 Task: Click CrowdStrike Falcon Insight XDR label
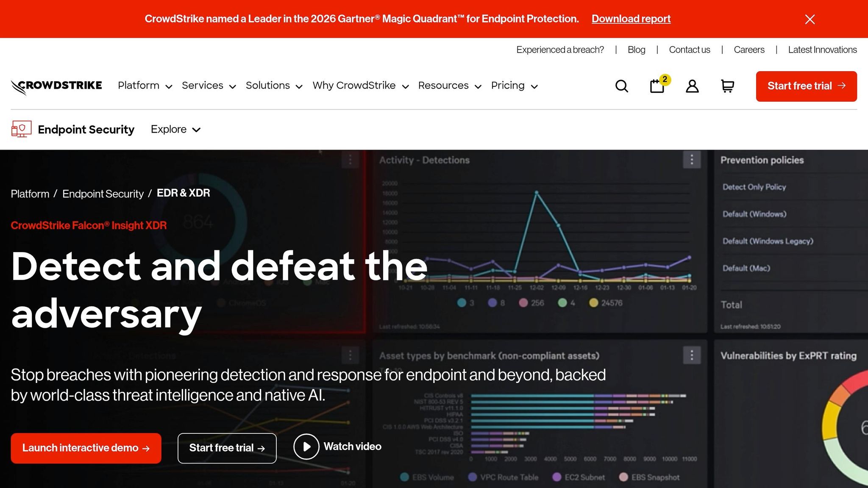pos(89,225)
